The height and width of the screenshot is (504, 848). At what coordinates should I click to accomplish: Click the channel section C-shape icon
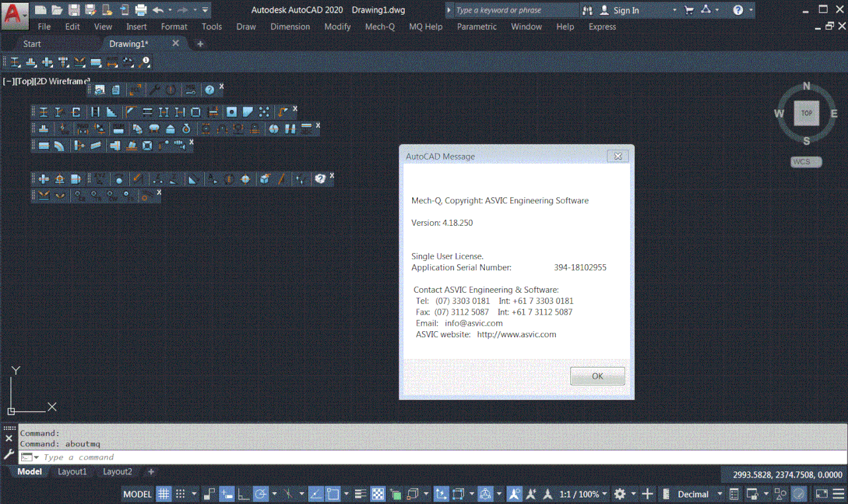click(76, 112)
